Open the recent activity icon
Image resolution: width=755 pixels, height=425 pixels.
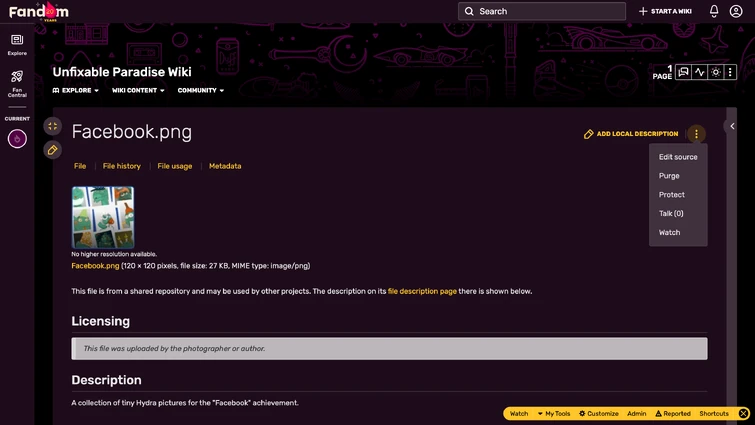click(700, 72)
